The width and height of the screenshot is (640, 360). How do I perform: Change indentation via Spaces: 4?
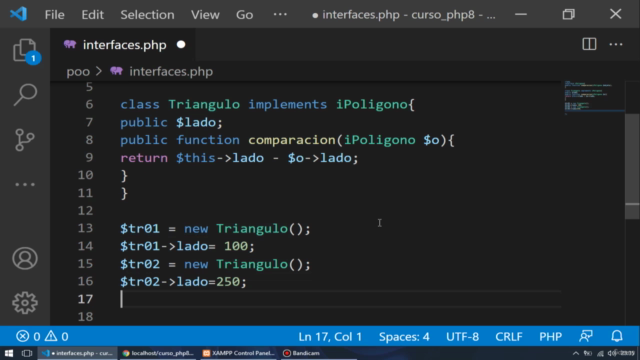coord(404,336)
